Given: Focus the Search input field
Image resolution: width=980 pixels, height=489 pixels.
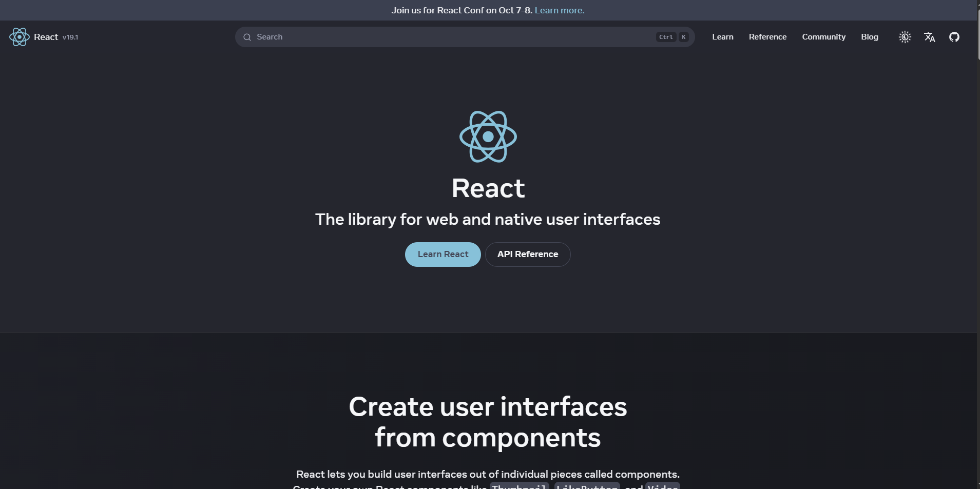Looking at the screenshot, I should point(465,37).
